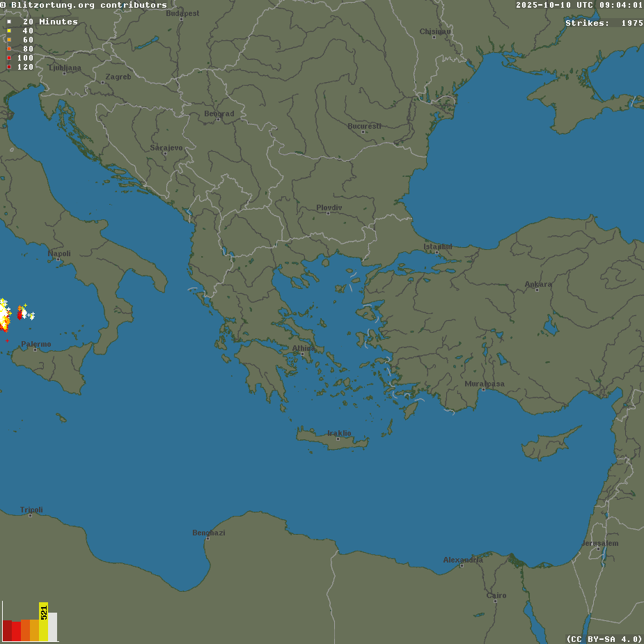Click the dark red leftmost histogram bar

pyautogui.click(x=7, y=630)
